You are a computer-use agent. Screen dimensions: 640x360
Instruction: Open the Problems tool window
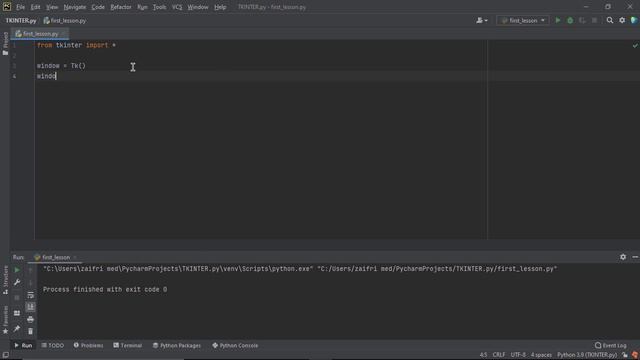[x=88, y=345]
